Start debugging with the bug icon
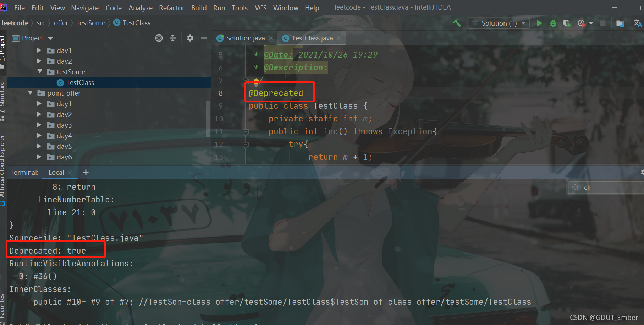The image size is (644, 325). pyautogui.click(x=553, y=23)
